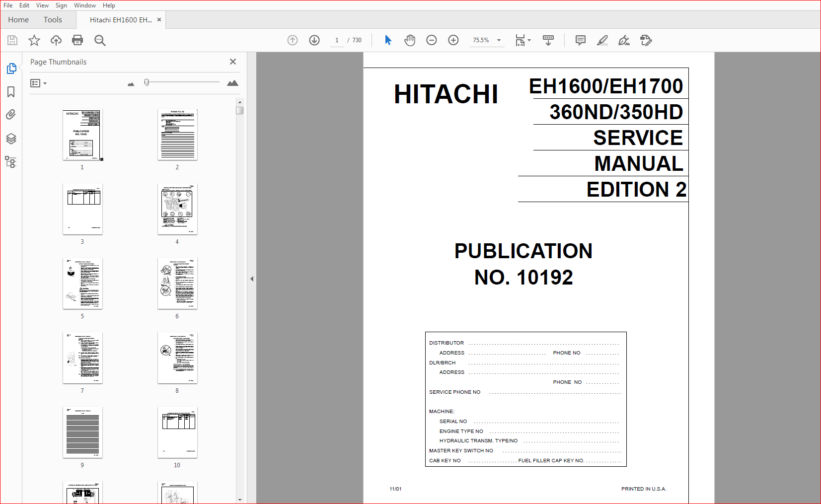Screen dimensions: 821x504
Task: Click the 'HITACHI' title text on page
Action: point(446,94)
